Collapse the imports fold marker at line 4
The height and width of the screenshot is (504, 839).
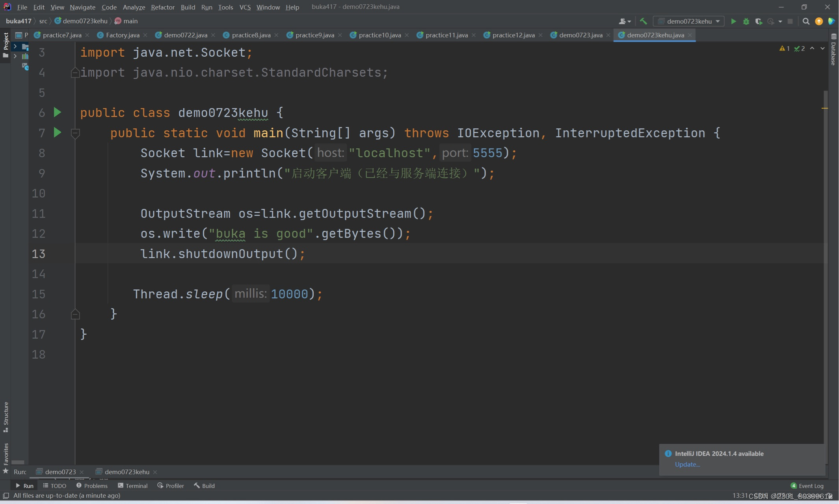[x=75, y=73]
